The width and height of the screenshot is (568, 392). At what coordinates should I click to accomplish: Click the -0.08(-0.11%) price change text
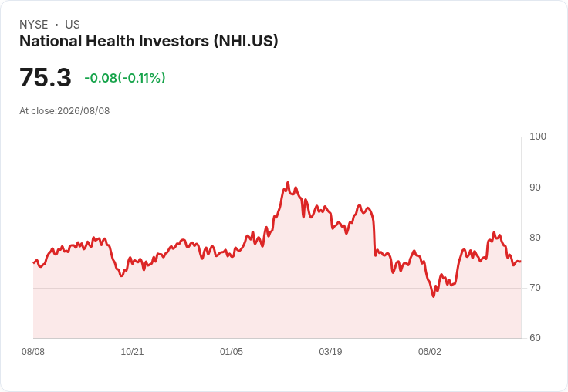(x=125, y=78)
